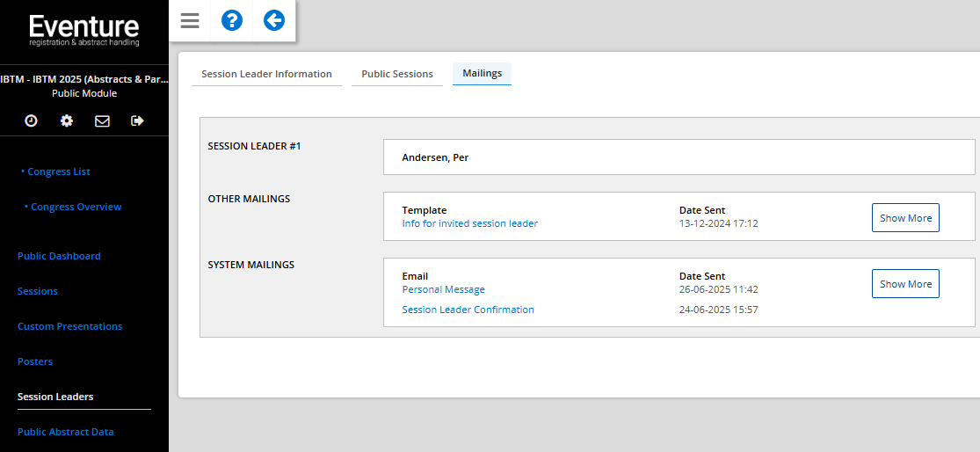
Task: Click the Andersen, Per session leader field
Action: click(679, 157)
